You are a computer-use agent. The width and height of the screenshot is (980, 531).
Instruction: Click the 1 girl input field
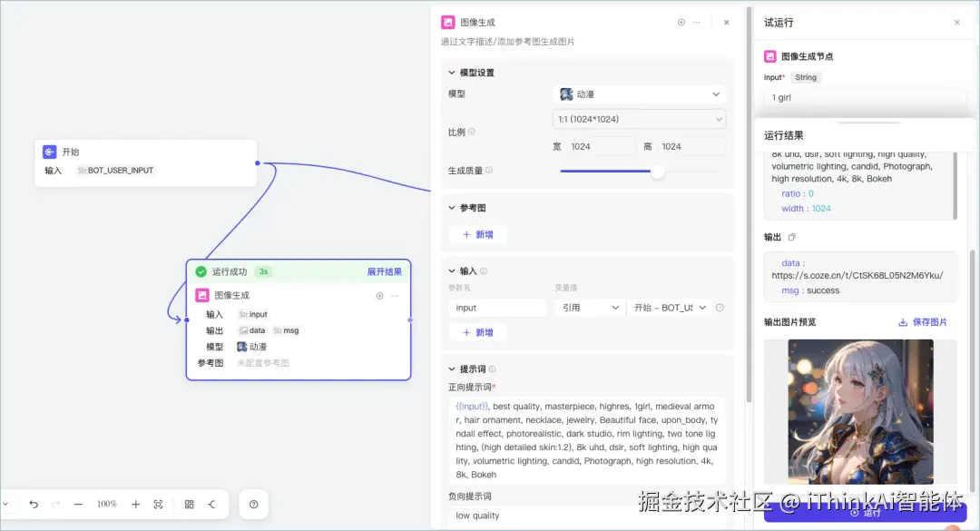[x=865, y=97]
